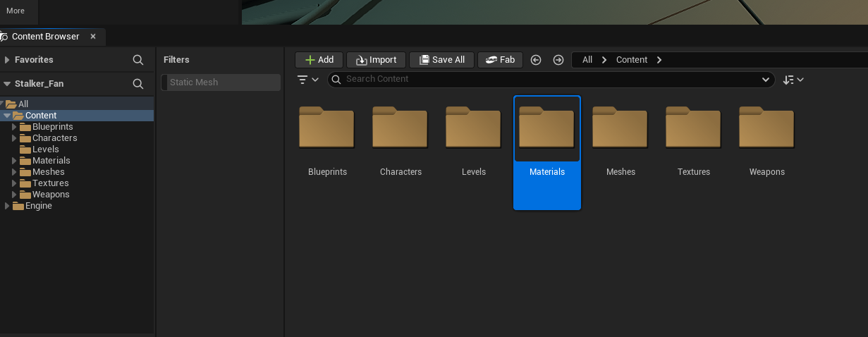The image size is (868, 337).
Task: Expand the Engine node in the tree
Action: [x=7, y=206]
